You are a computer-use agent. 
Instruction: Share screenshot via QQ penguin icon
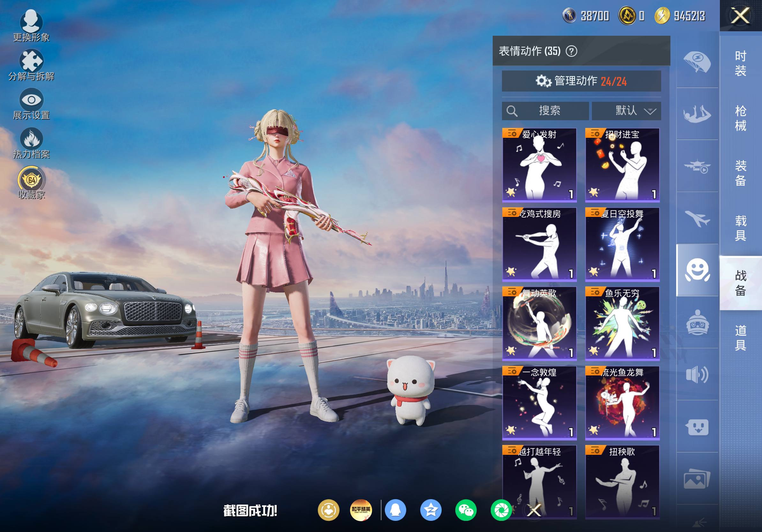[395, 510]
